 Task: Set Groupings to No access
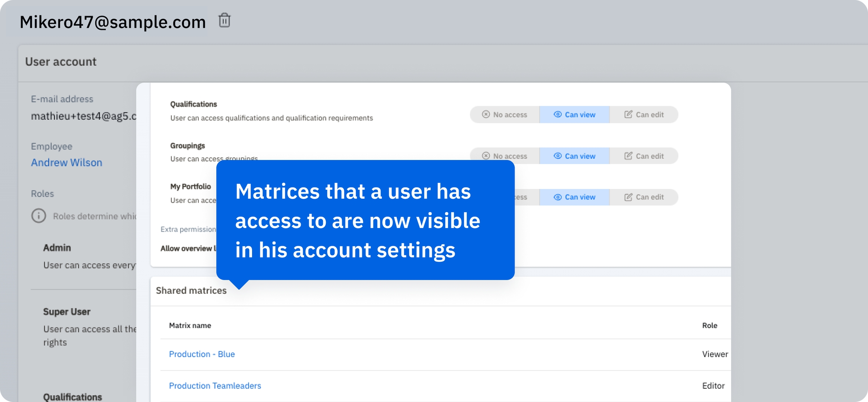[x=504, y=156]
